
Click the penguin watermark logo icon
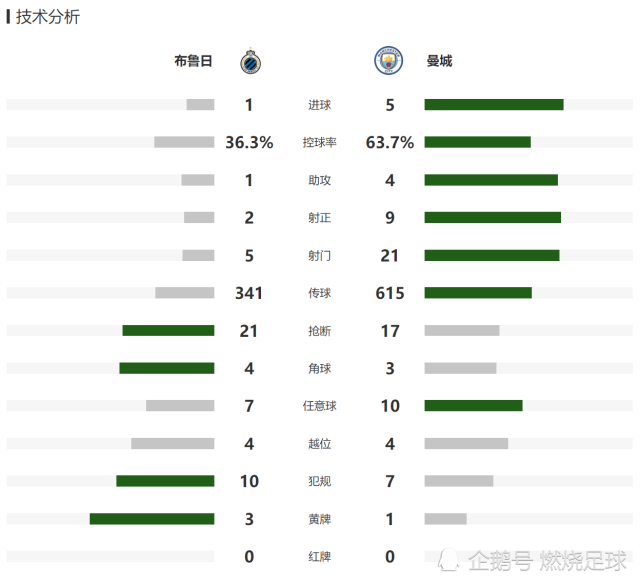tap(449, 560)
